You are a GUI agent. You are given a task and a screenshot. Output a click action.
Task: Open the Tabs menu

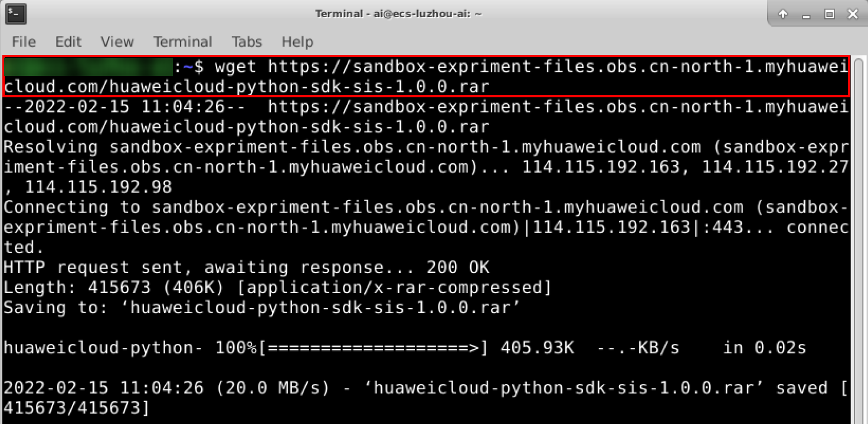pyautogui.click(x=247, y=42)
